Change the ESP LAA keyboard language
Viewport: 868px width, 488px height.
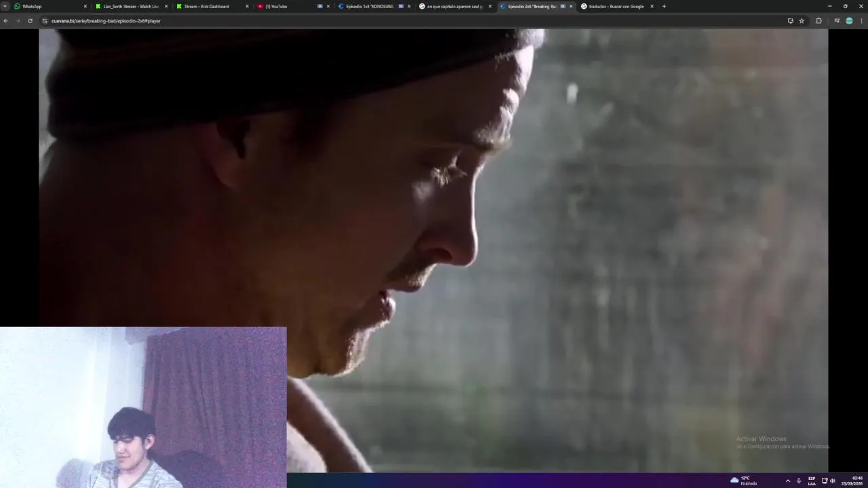click(x=812, y=481)
